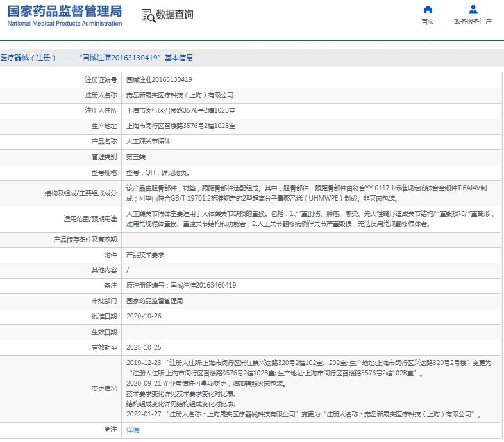504x442 pixels.
Task: Click approval department value 国家药品监督管理局
Action: (x=155, y=300)
